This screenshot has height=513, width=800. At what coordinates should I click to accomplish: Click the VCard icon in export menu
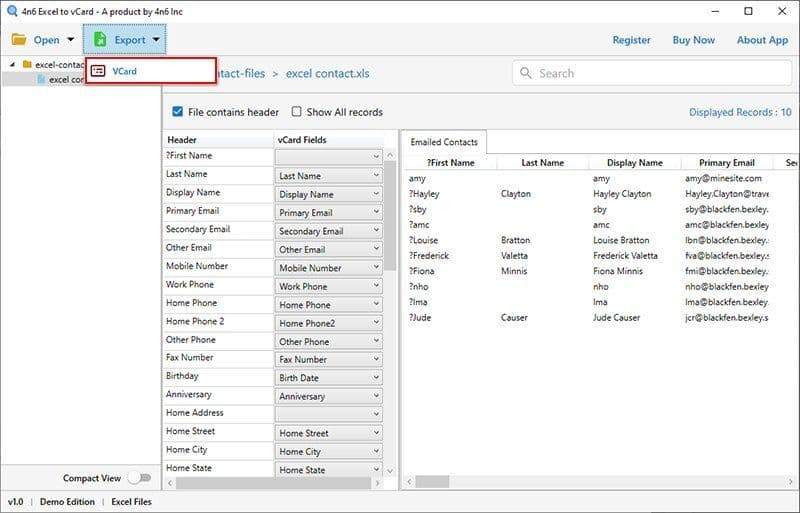(x=98, y=71)
